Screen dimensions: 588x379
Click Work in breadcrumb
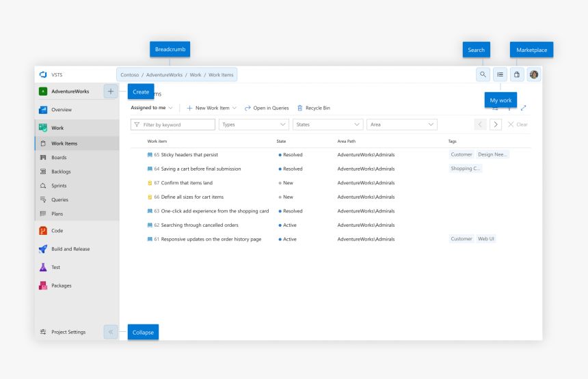tap(196, 75)
